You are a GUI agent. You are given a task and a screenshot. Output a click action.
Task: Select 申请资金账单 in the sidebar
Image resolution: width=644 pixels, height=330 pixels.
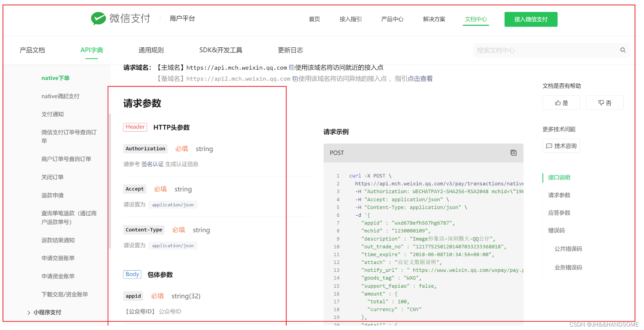58,276
